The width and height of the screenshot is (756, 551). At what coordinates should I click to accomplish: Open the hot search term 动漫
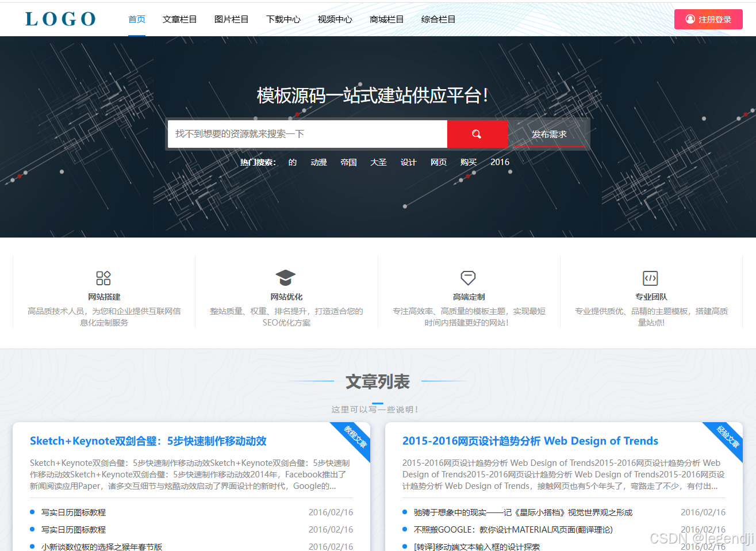coord(318,162)
